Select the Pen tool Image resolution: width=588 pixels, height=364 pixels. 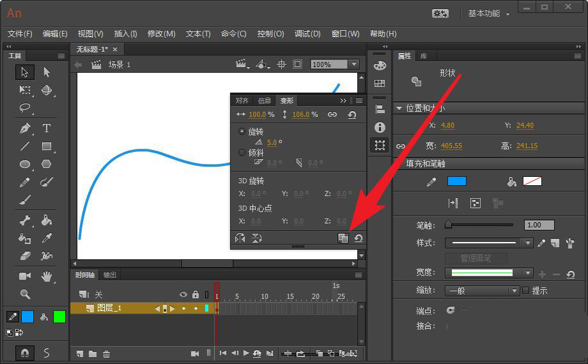25,128
